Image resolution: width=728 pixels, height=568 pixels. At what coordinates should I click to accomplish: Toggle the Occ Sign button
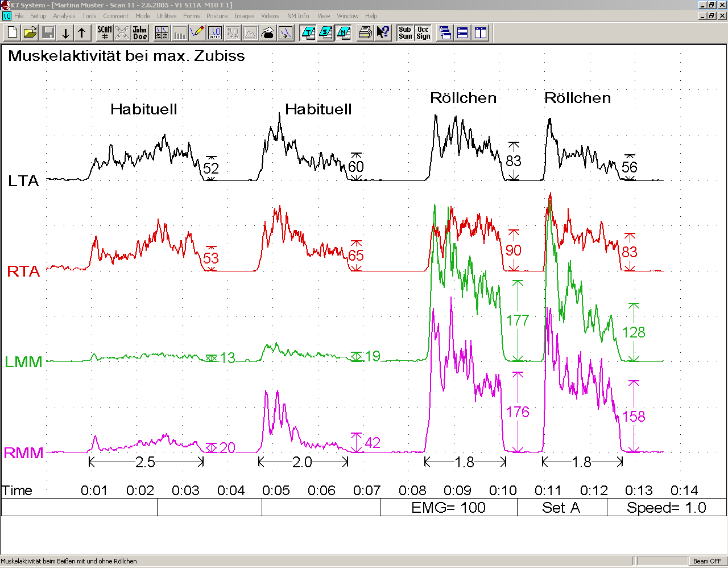pos(423,33)
